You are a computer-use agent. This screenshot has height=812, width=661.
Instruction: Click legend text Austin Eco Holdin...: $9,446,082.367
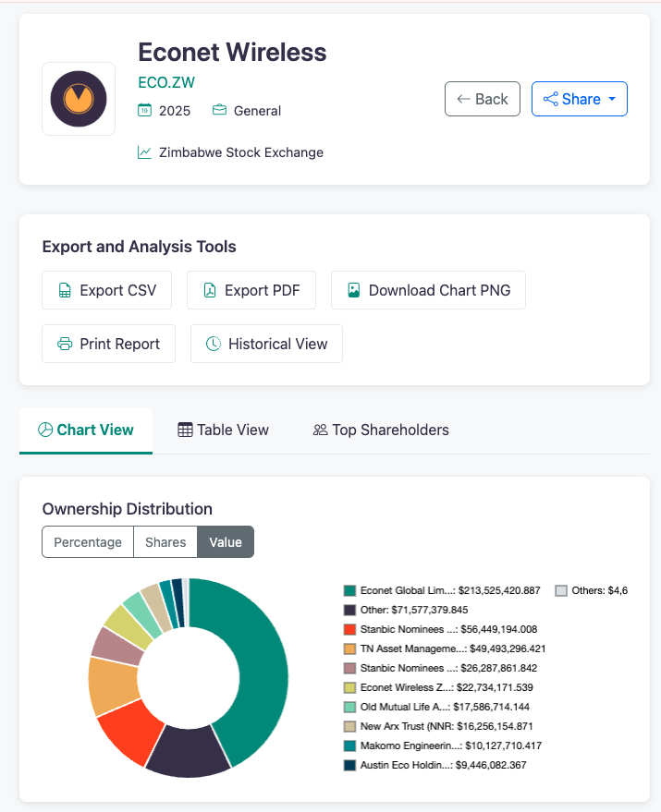(x=443, y=766)
